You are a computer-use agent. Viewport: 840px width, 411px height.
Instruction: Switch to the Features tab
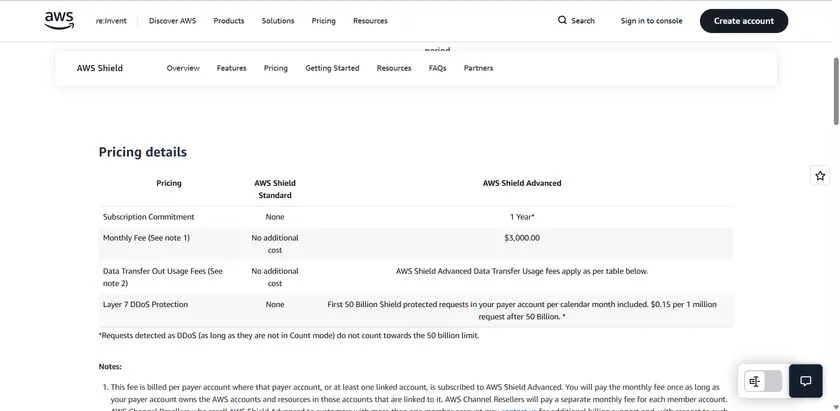231,68
